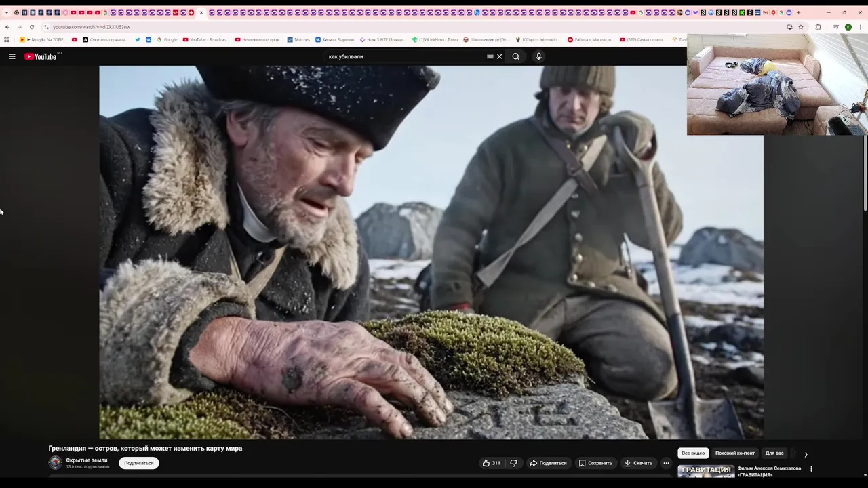Viewport: 868px width, 488px height.
Task: Open the Google bookmark
Action: pos(167,40)
